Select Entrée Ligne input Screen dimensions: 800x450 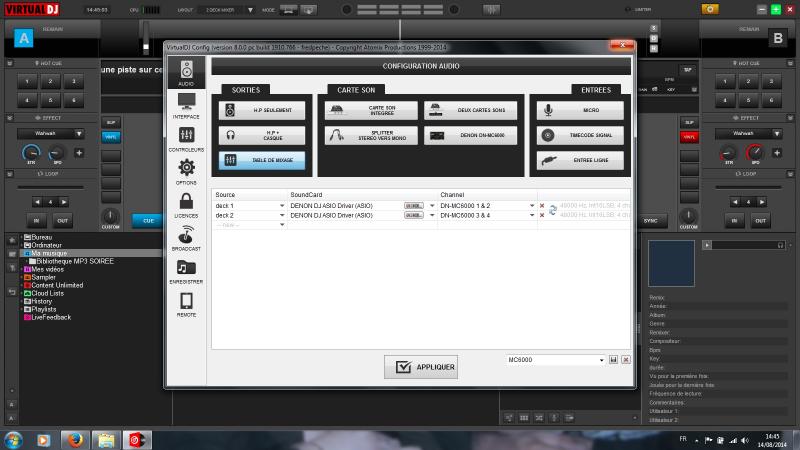[580, 160]
